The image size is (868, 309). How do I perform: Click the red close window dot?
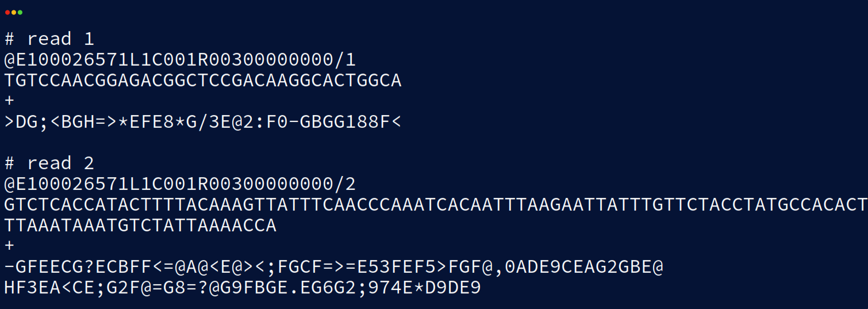(x=7, y=12)
